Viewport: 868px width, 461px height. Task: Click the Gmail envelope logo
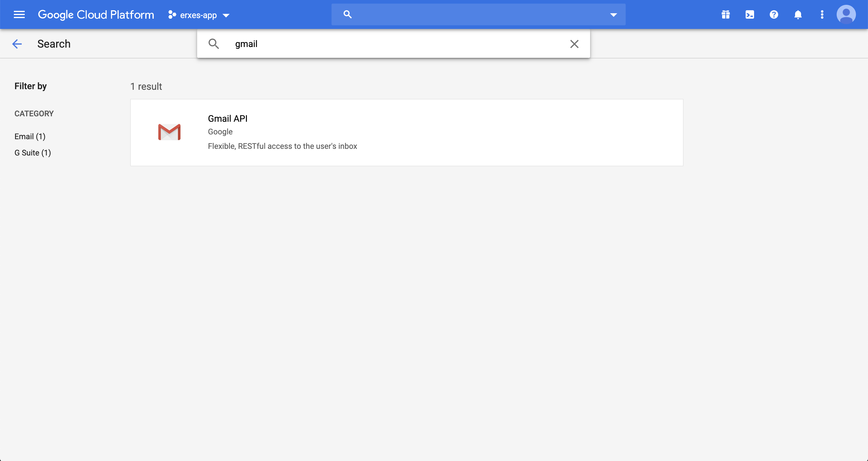point(169,132)
